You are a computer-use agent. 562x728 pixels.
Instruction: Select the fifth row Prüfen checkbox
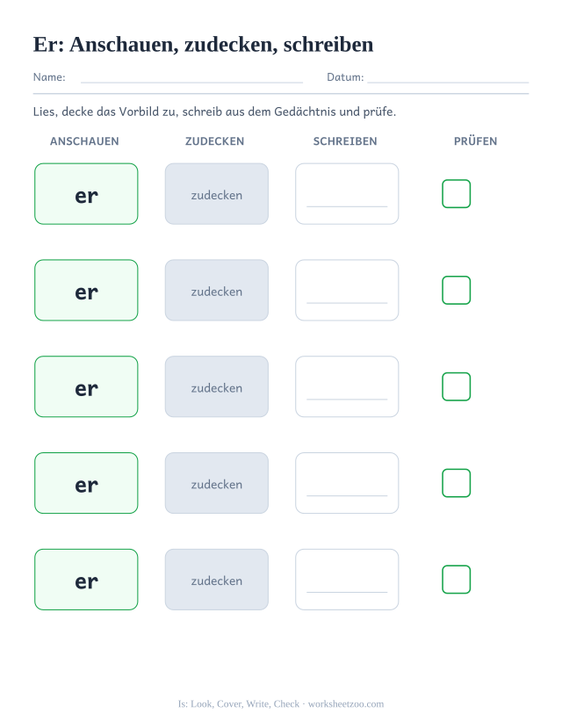pyautogui.click(x=457, y=580)
